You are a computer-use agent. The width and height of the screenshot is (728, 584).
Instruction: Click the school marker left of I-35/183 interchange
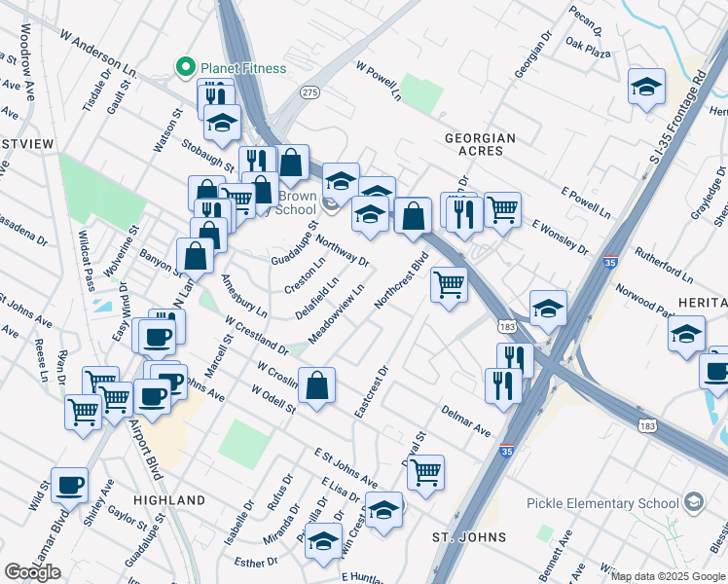(x=548, y=308)
